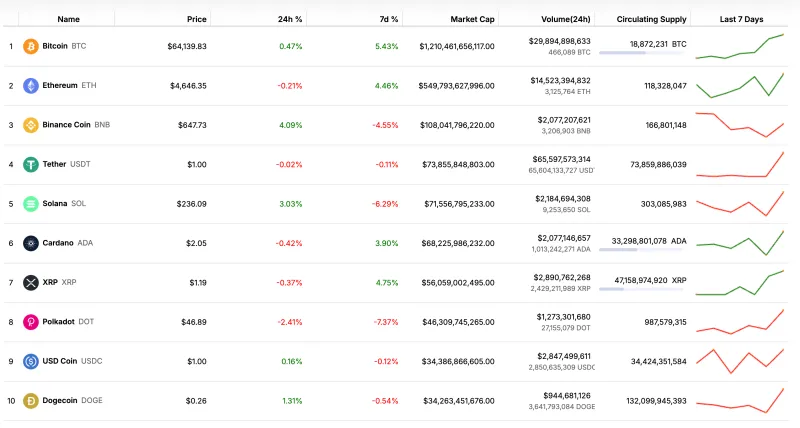Click Cardano price $2.05
The height and width of the screenshot is (428, 800).
[x=196, y=243]
